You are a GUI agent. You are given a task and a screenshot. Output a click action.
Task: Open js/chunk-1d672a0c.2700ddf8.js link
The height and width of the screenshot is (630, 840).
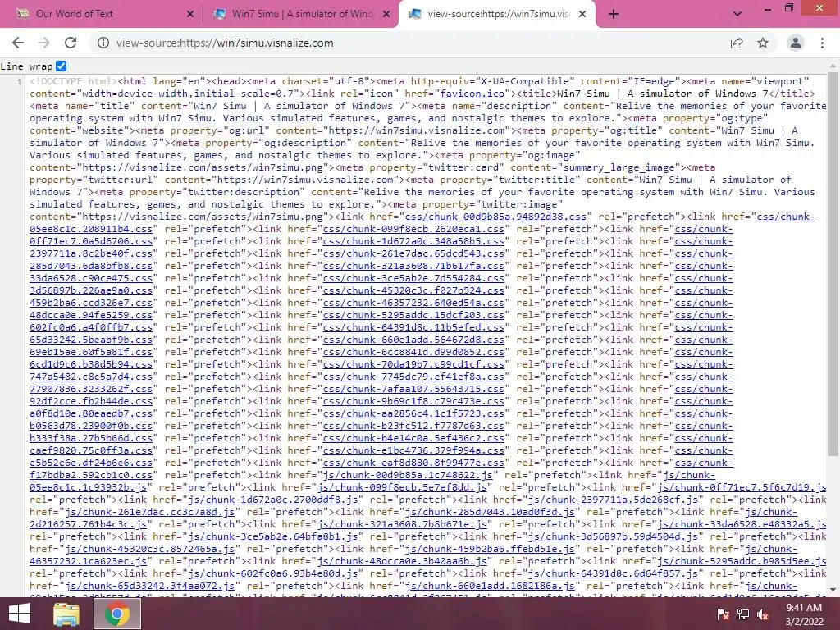273,500
